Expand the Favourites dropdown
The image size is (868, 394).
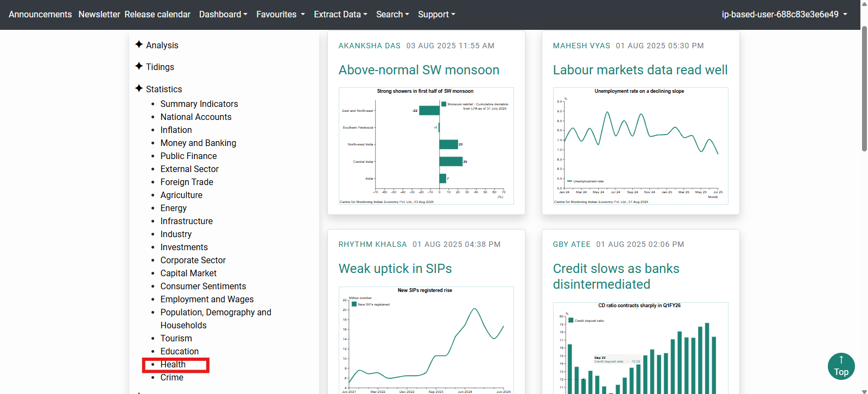pos(280,15)
